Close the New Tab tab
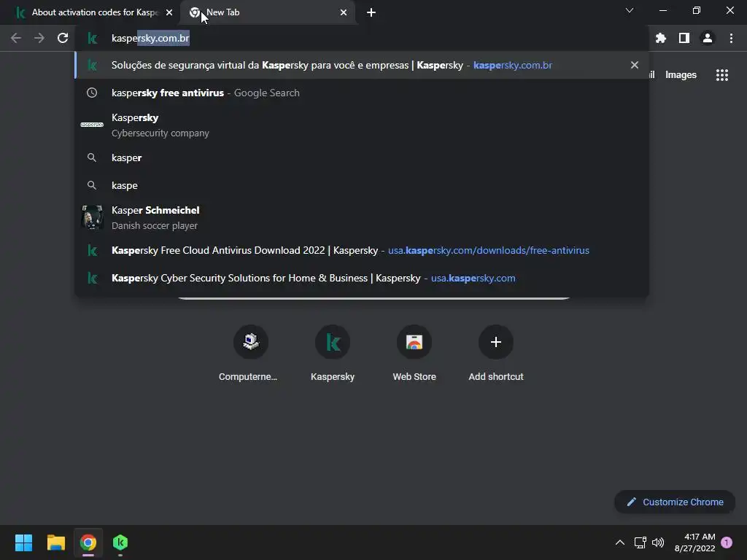This screenshot has height=560, width=747. click(x=344, y=12)
